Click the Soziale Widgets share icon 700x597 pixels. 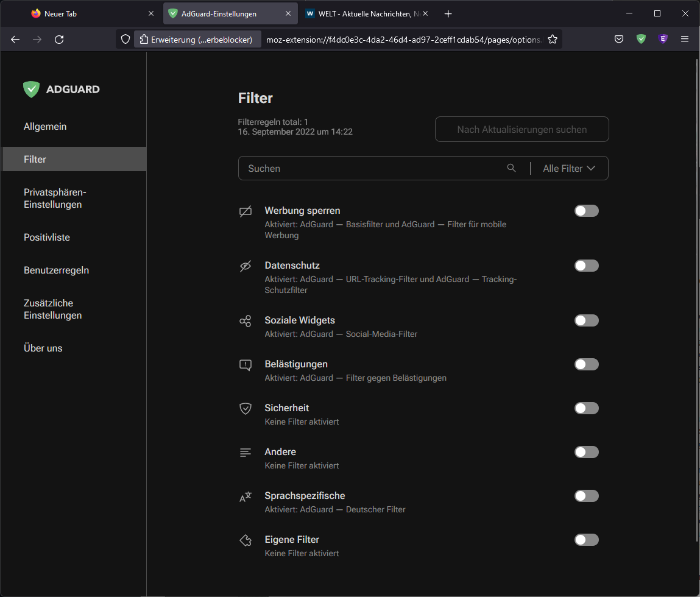pos(246,320)
